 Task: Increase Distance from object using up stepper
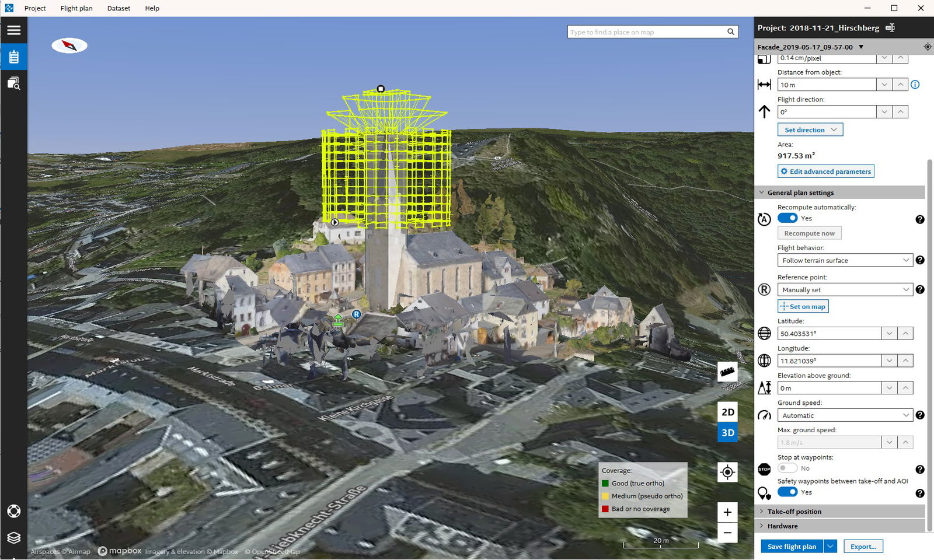(901, 84)
